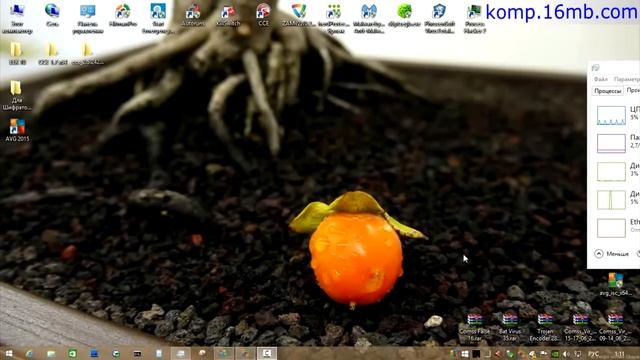This screenshot has height=360, width=640.
Task: Switch to the Процессы tab in Task Manager
Action: point(608,91)
